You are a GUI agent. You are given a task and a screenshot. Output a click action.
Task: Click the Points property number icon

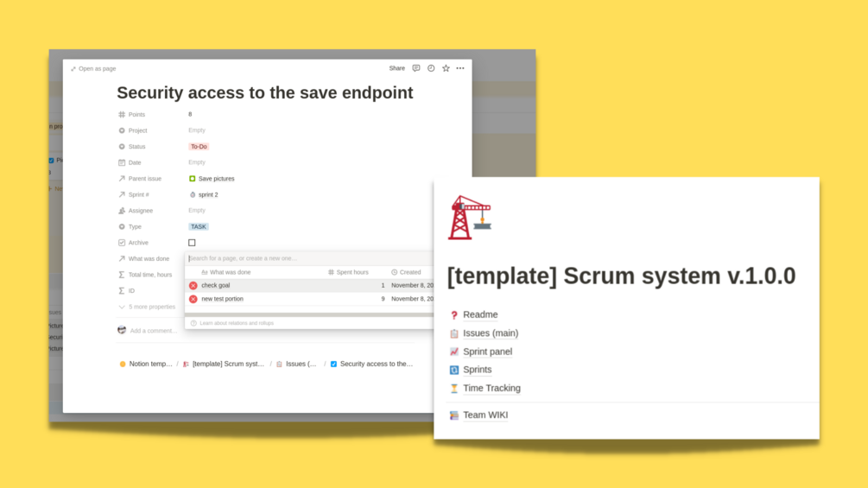point(122,115)
